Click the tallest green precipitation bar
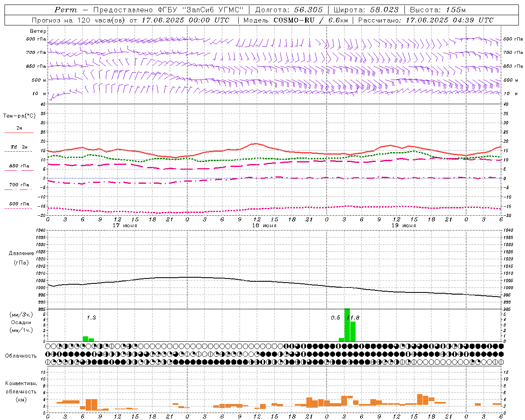This screenshot has height=420, width=525. coord(347,325)
